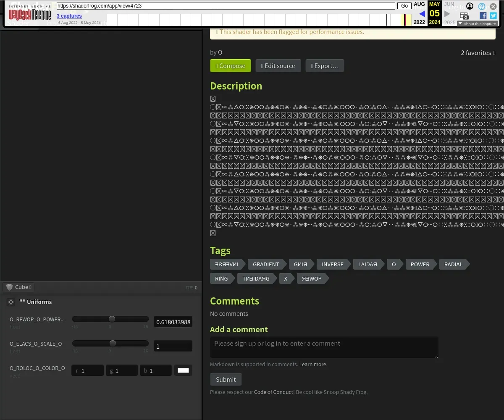The image size is (504, 420).
Task: Click the 2 favorites counter
Action: (478, 52)
